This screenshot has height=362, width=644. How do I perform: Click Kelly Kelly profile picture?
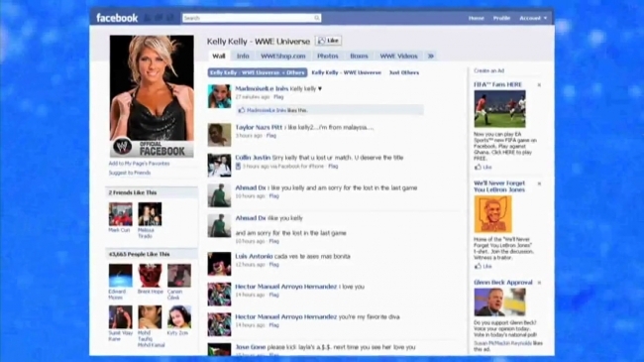[152, 96]
